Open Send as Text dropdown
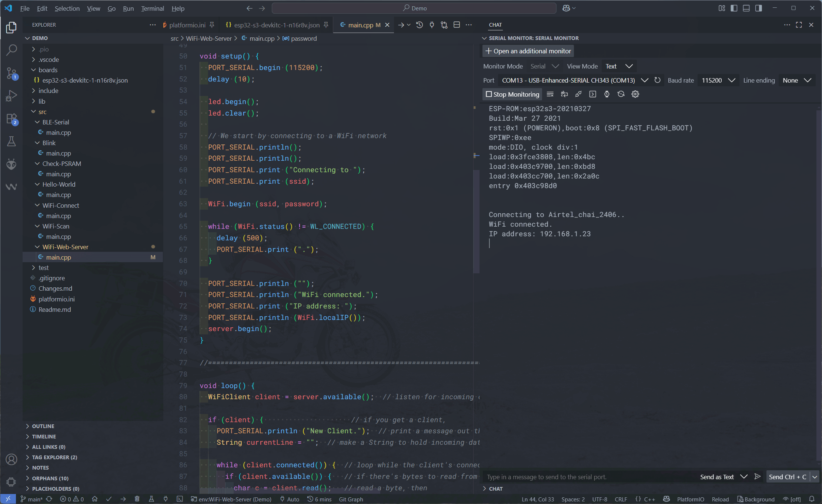822x504 pixels. pyautogui.click(x=724, y=477)
